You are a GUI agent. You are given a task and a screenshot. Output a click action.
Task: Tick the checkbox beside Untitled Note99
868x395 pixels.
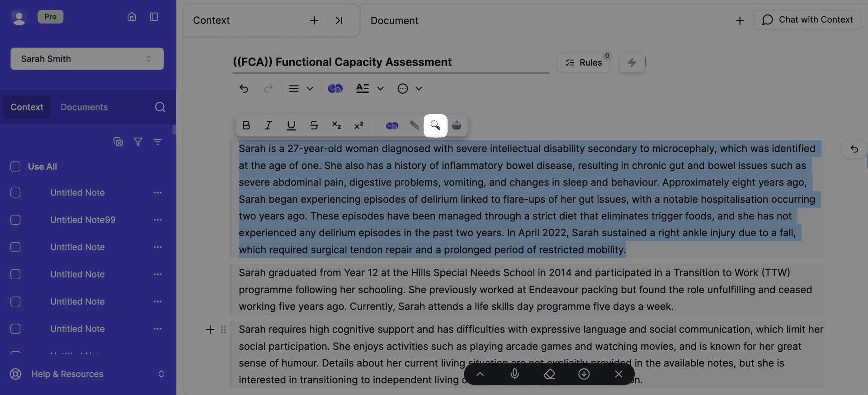[15, 220]
